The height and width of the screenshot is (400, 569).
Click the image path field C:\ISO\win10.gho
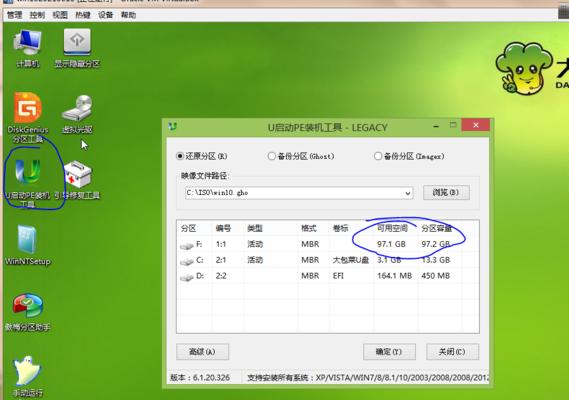point(299,193)
